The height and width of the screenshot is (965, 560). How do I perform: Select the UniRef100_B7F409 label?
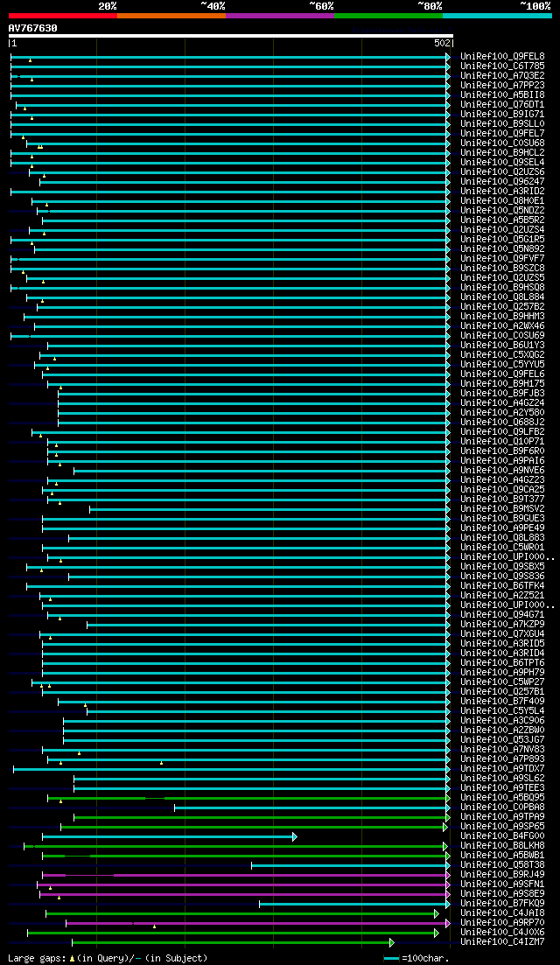(x=502, y=701)
